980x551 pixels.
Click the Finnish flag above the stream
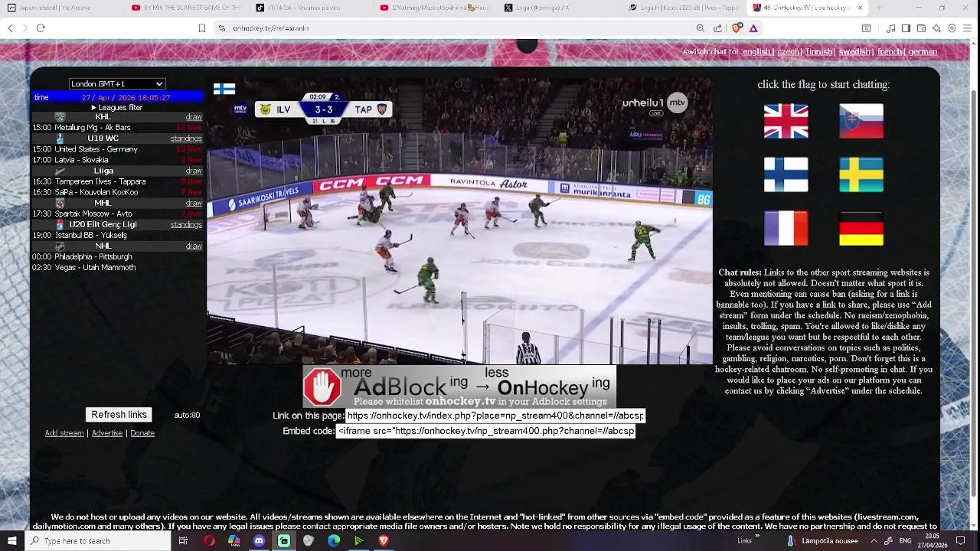coord(224,89)
